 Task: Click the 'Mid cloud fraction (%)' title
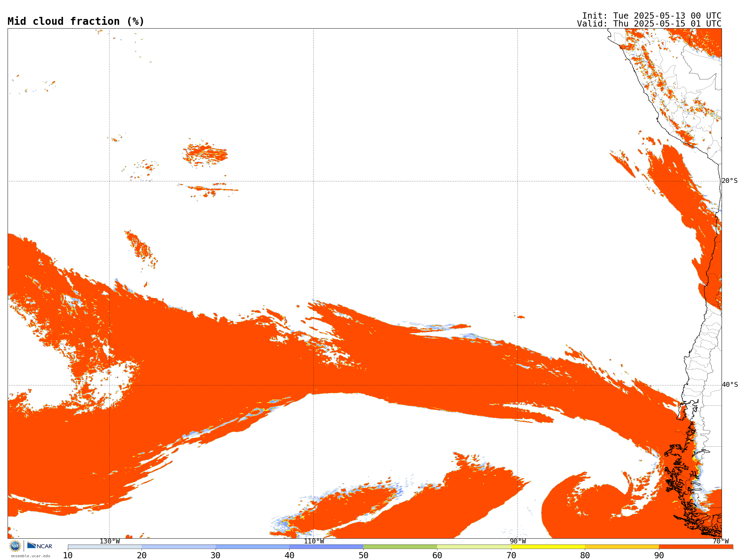click(76, 21)
